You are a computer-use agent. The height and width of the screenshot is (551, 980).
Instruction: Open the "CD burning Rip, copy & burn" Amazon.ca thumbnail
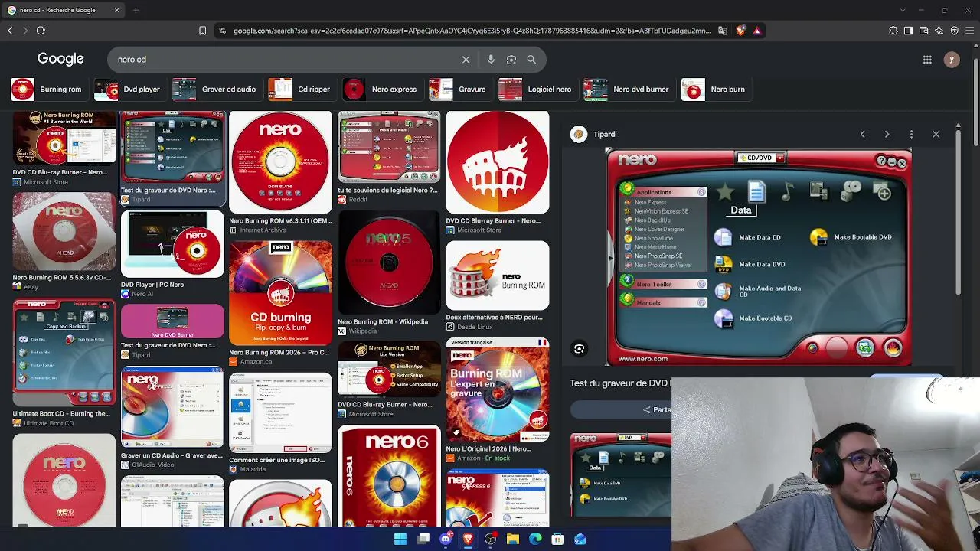281,293
